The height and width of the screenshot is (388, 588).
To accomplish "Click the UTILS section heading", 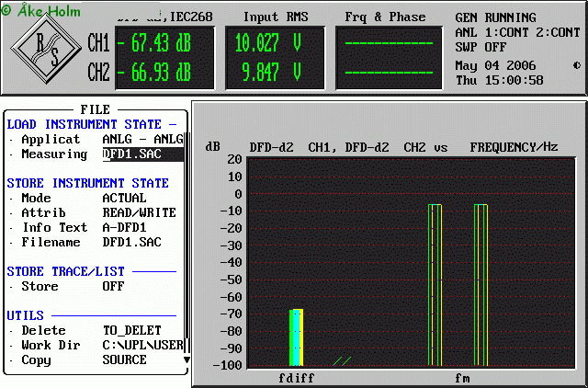I will tap(25, 315).
